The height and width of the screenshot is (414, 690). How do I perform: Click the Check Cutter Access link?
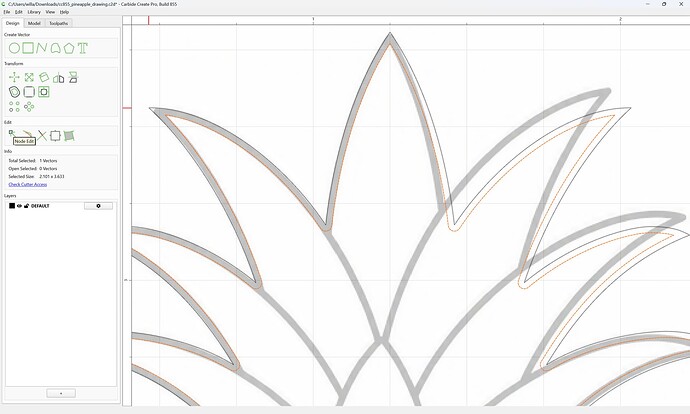pos(28,184)
